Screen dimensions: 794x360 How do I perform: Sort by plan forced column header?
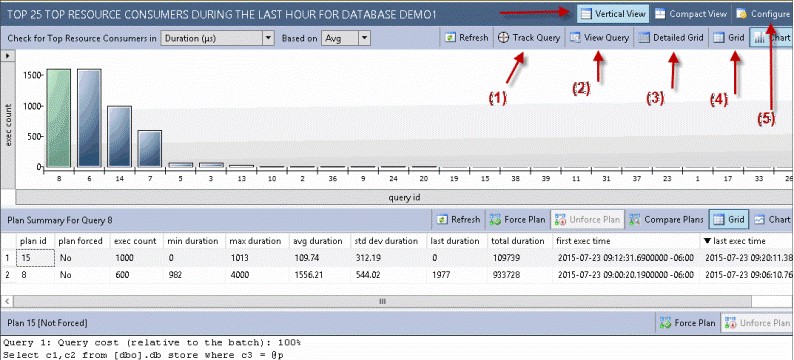(x=81, y=241)
